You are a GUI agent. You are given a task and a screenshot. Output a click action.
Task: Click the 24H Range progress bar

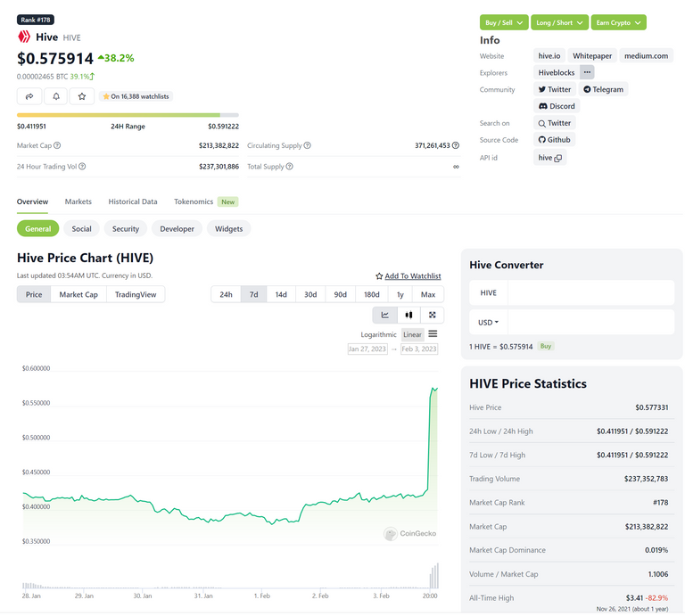pos(128,115)
